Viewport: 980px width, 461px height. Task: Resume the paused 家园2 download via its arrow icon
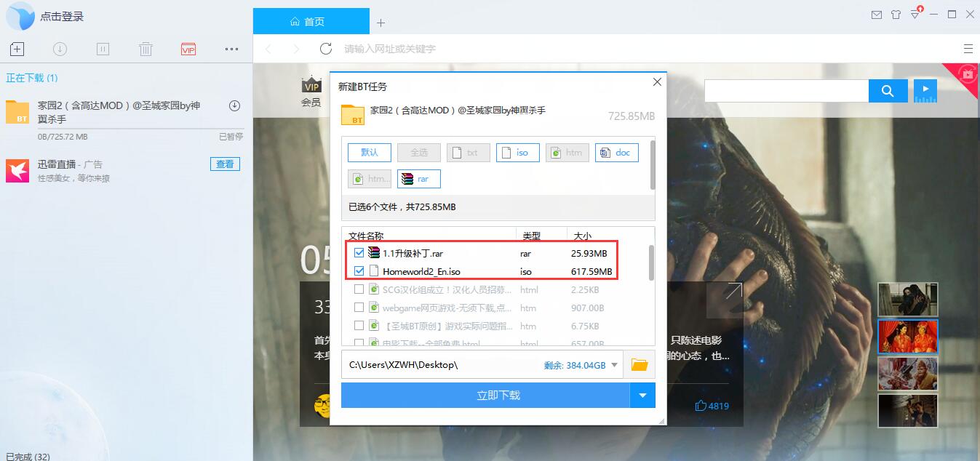234,105
